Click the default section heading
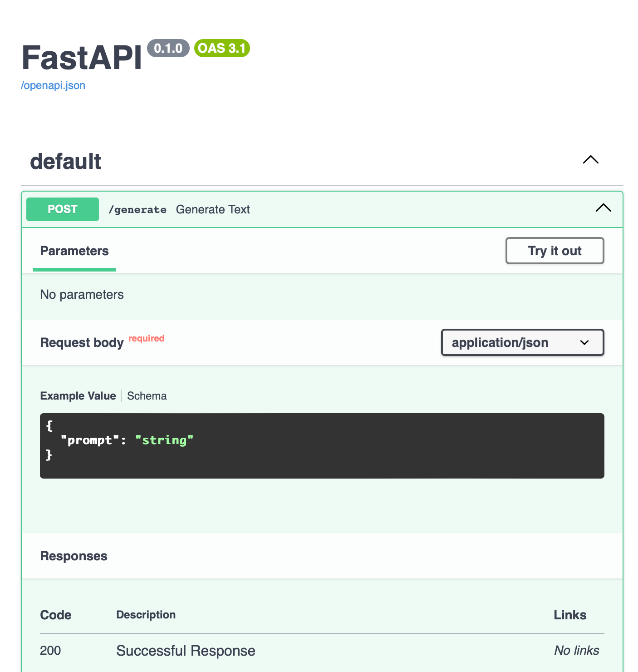The height and width of the screenshot is (672, 638). 66,162
